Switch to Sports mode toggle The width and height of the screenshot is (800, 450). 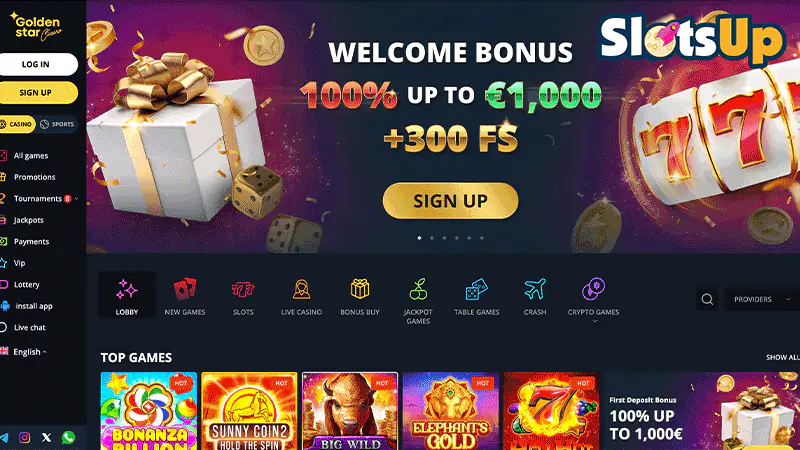pyautogui.click(x=57, y=124)
